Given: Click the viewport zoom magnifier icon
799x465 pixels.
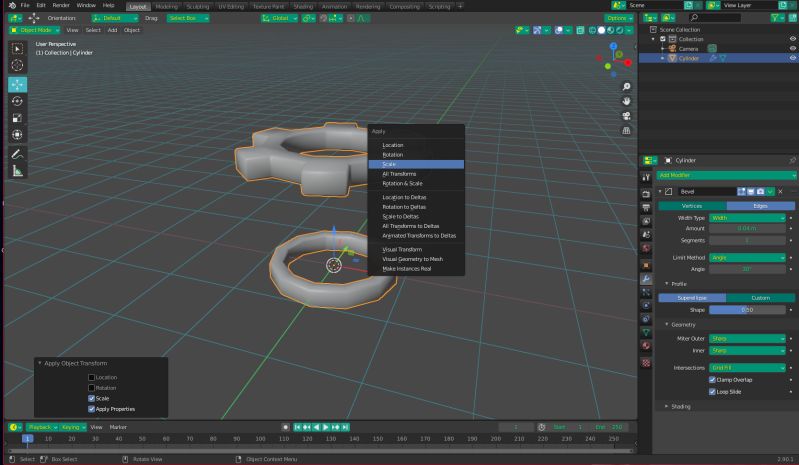Looking at the screenshot, I should (626, 87).
